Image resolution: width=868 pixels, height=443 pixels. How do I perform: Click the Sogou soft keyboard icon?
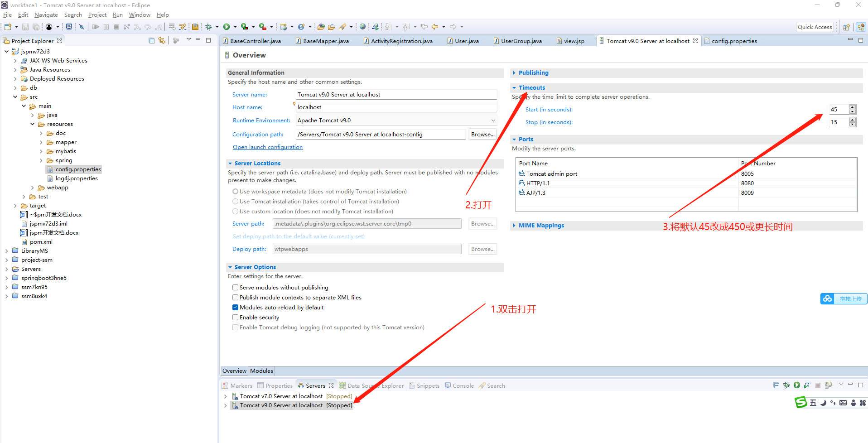click(x=843, y=403)
